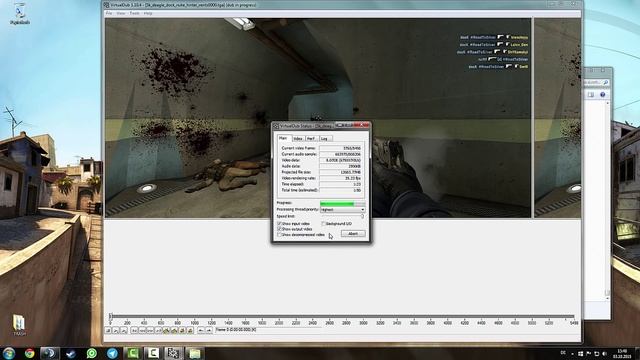The height and width of the screenshot is (360, 640).
Task: Open File Explorer from the taskbar
Action: (x=194, y=353)
